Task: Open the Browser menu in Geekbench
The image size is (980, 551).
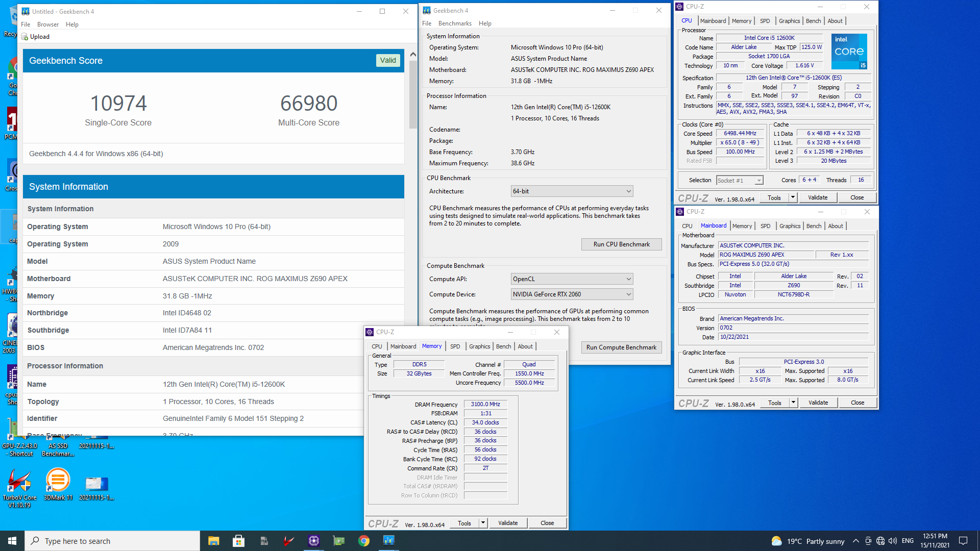Action: 48,24
